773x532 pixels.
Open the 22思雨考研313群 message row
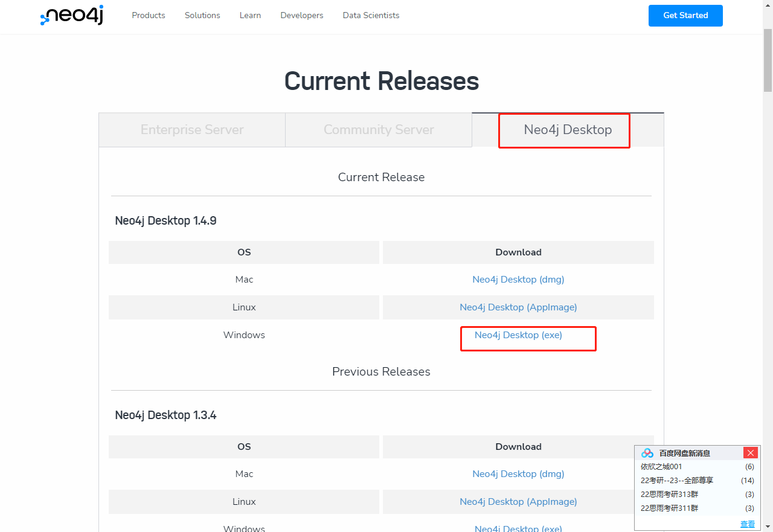click(x=698, y=495)
